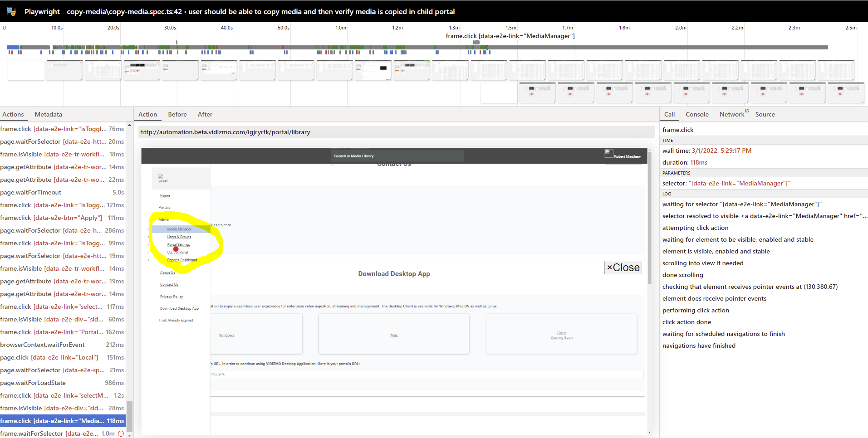Show the Before snapshot tab
The image size is (868, 438).
pyautogui.click(x=177, y=114)
